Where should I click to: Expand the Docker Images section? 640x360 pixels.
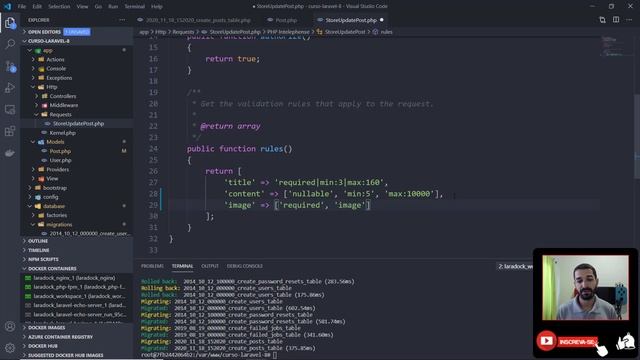(77, 328)
